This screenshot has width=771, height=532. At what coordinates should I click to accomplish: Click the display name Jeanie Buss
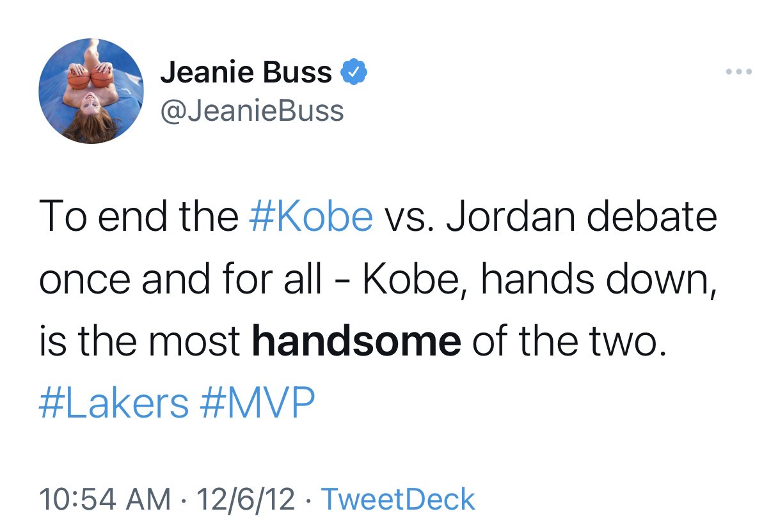(x=246, y=73)
